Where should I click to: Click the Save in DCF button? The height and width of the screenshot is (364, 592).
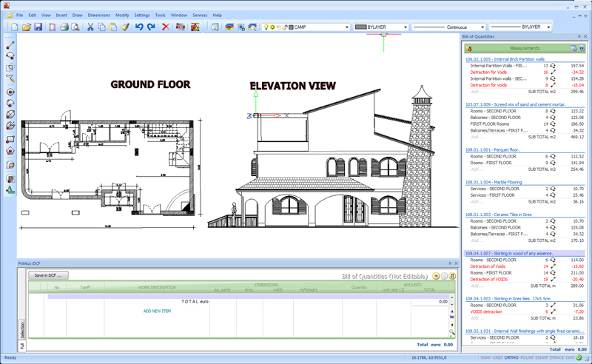(x=48, y=275)
